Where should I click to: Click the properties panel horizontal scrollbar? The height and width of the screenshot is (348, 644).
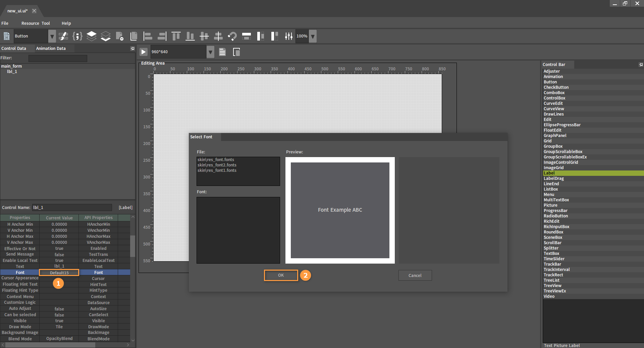click(x=50, y=345)
